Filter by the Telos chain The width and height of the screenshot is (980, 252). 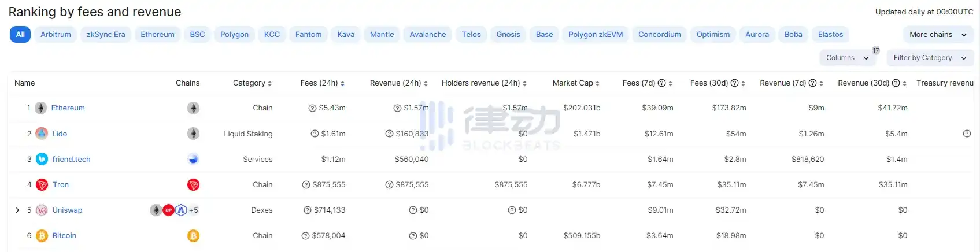[471, 35]
